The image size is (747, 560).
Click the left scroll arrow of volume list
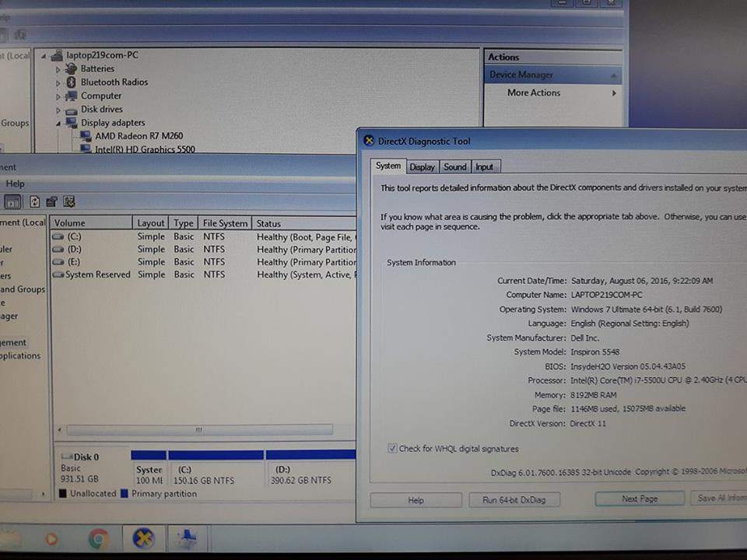60,430
